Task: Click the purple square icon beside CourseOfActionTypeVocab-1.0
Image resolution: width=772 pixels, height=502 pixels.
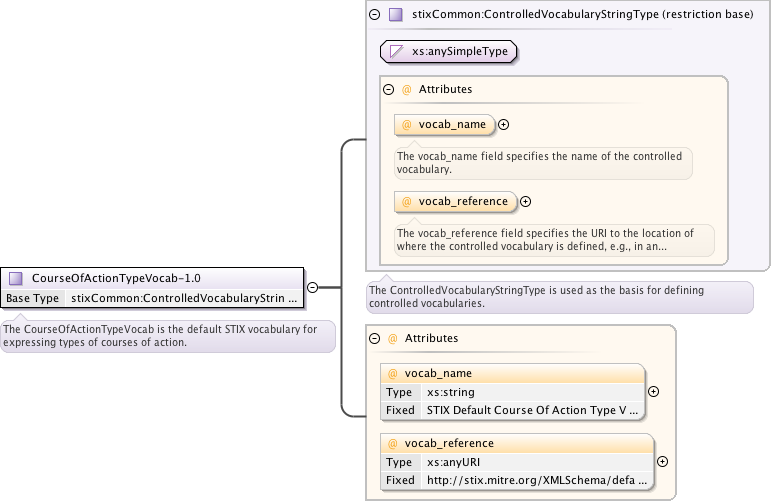Action: tap(16, 278)
